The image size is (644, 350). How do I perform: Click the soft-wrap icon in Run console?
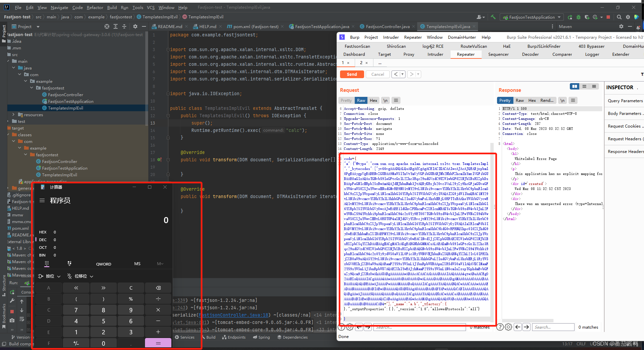pyautogui.click(x=22, y=319)
